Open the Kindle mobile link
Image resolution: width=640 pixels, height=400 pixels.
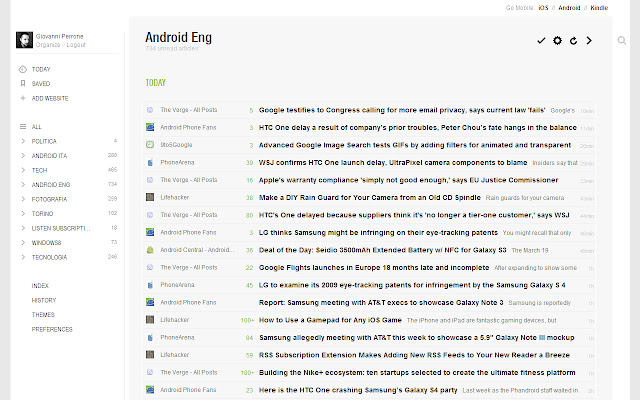tap(599, 7)
